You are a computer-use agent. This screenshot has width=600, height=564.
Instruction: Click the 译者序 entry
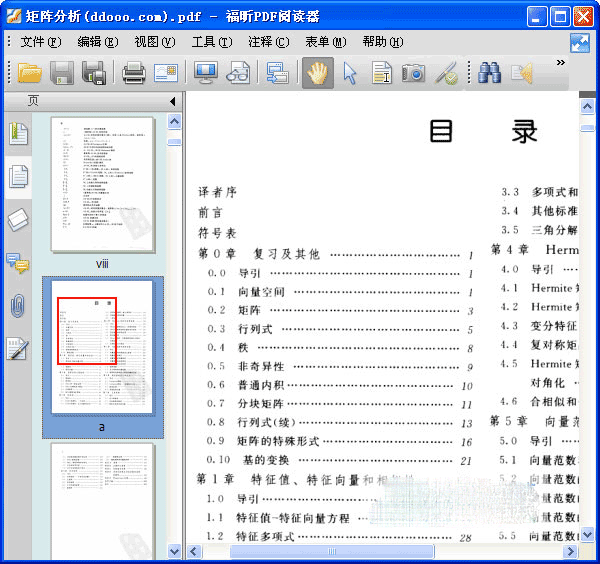[x=217, y=192]
